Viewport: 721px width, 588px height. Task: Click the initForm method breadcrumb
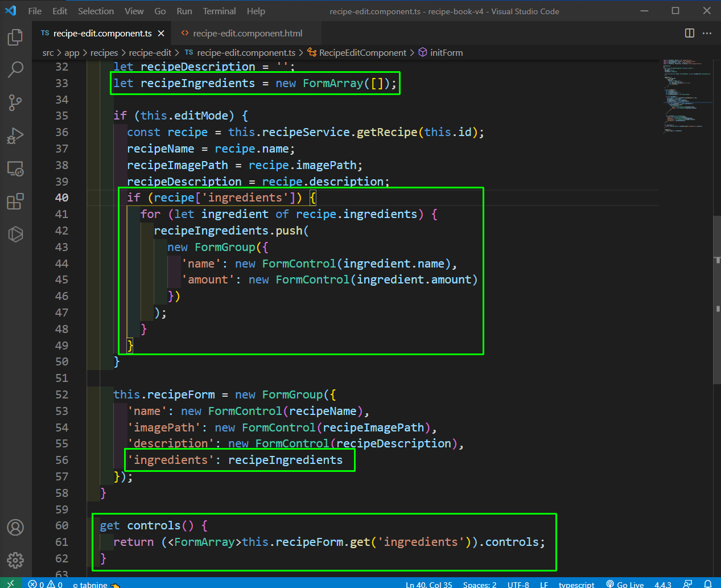[x=440, y=52]
